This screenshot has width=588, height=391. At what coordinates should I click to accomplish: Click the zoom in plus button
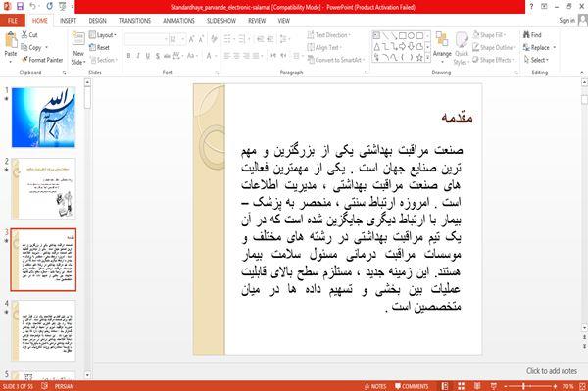point(555,386)
